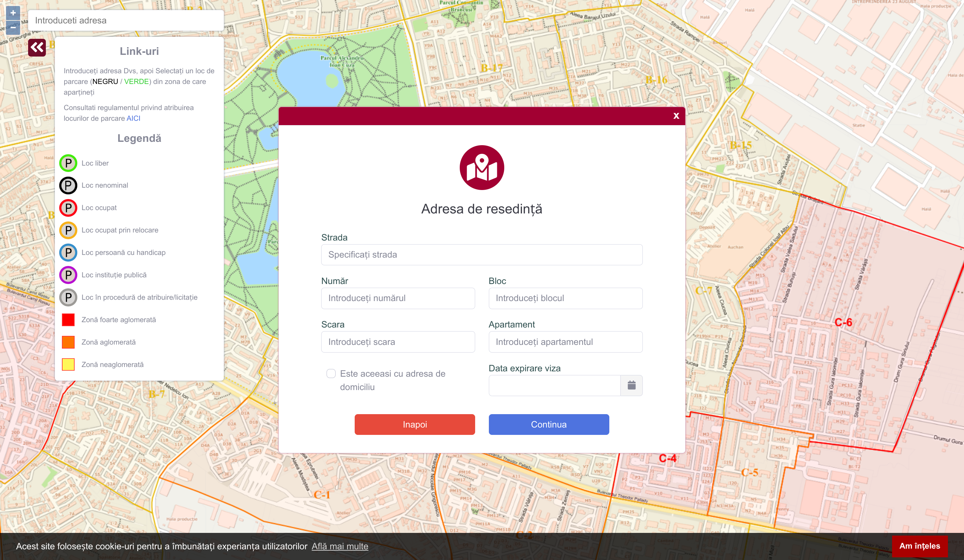Open the AICI regulation link

click(x=133, y=118)
